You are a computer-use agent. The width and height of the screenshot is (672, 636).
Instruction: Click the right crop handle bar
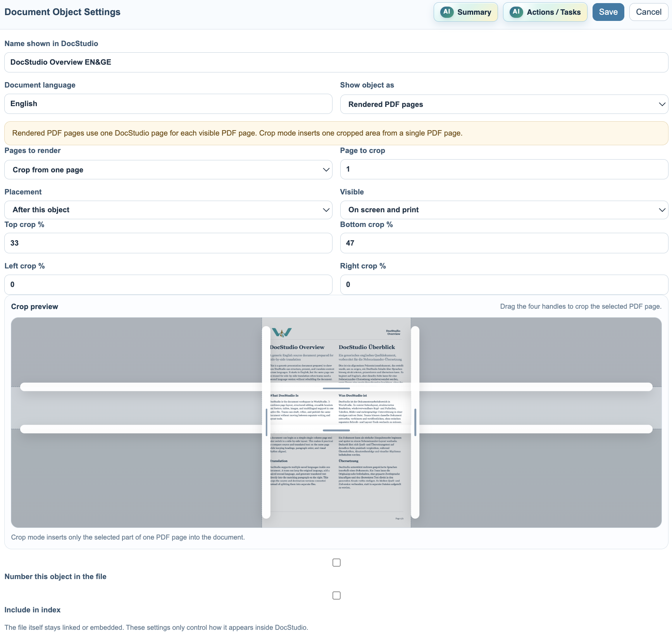pyautogui.click(x=415, y=422)
